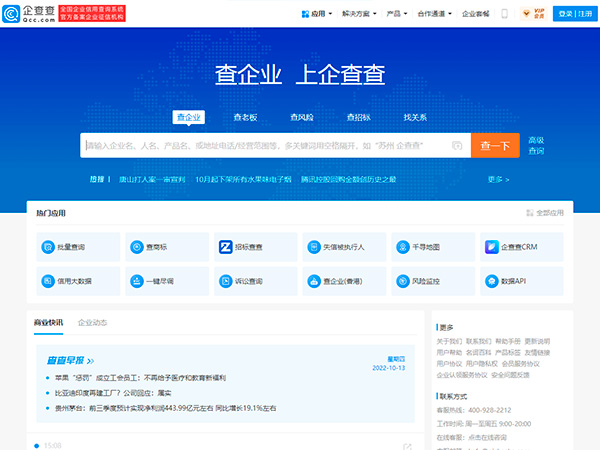Open 批量查询 batch query app
The width and height of the screenshot is (600, 450).
tap(78, 247)
